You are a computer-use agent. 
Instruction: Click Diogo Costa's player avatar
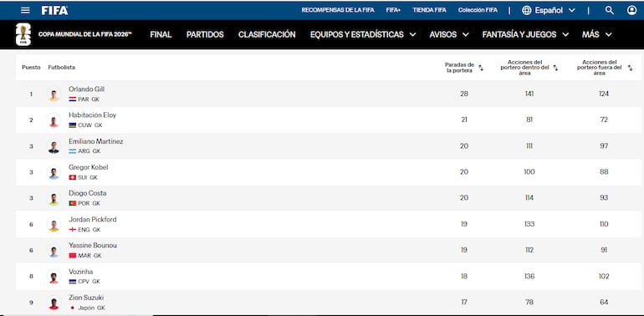point(54,199)
